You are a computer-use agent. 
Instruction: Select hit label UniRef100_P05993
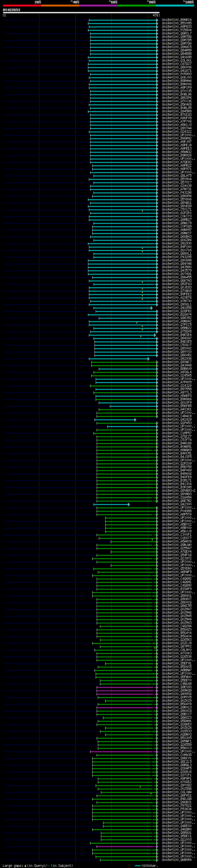click(x=176, y=74)
